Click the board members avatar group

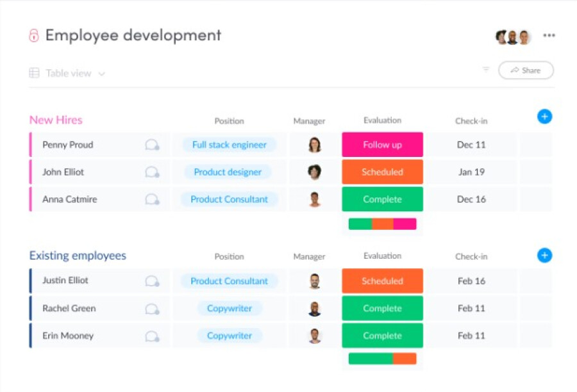[x=514, y=37]
